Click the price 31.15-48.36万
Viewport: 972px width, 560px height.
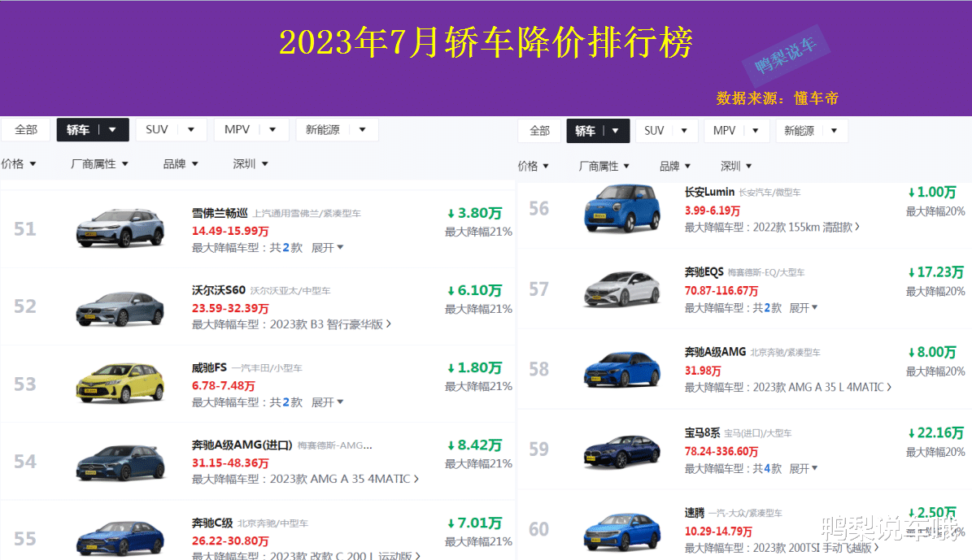click(230, 463)
